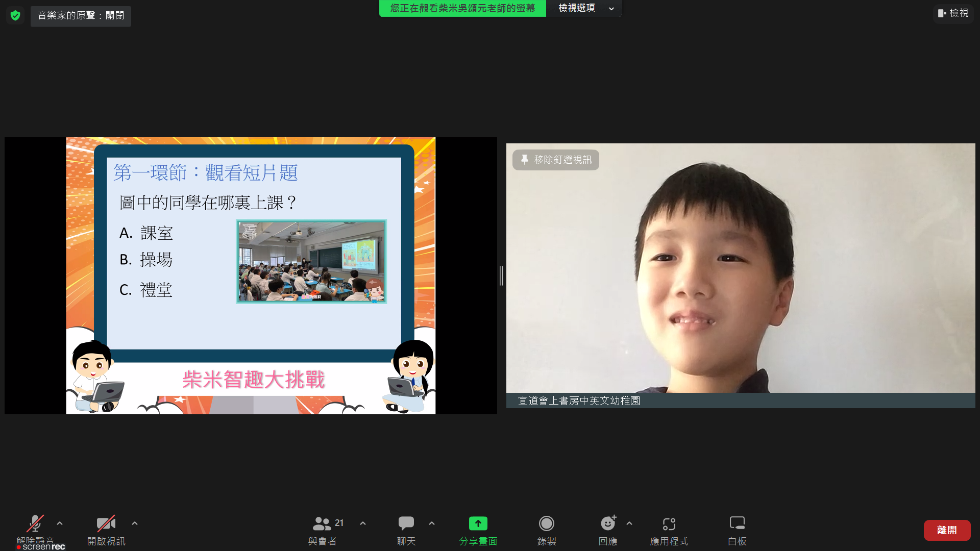Open the View layout menu top right
This screenshot has height=551, width=980.
pos(953,13)
